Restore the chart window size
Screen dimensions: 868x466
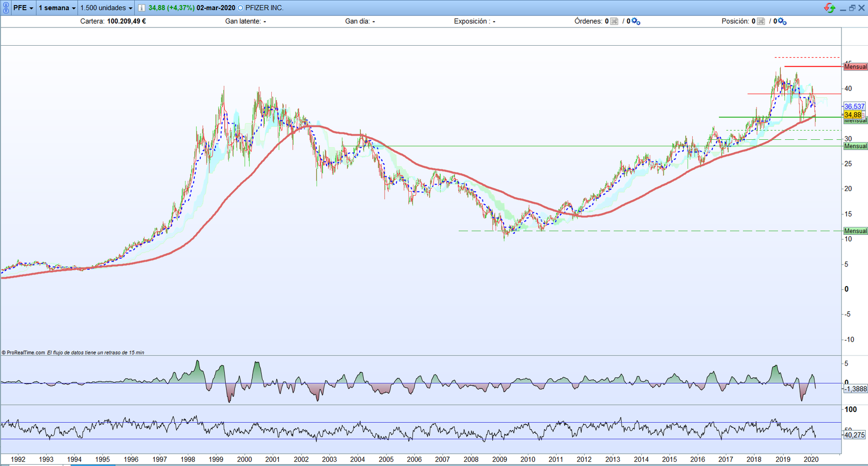(852, 8)
